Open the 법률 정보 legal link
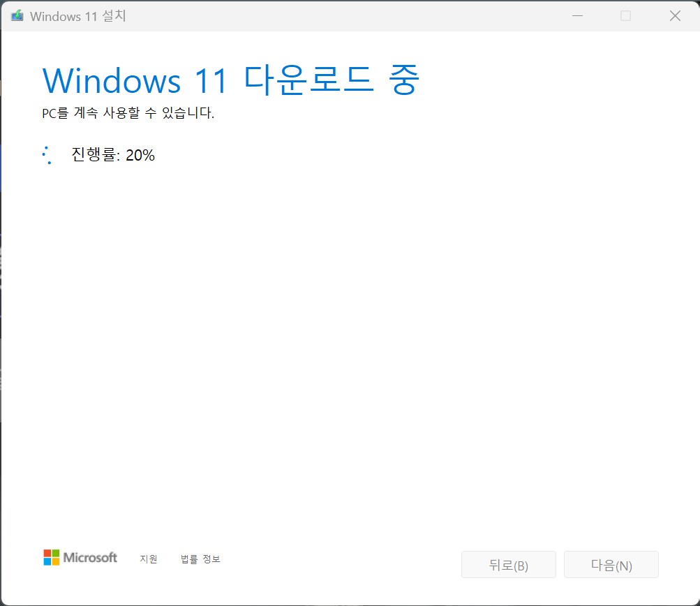 click(x=200, y=559)
